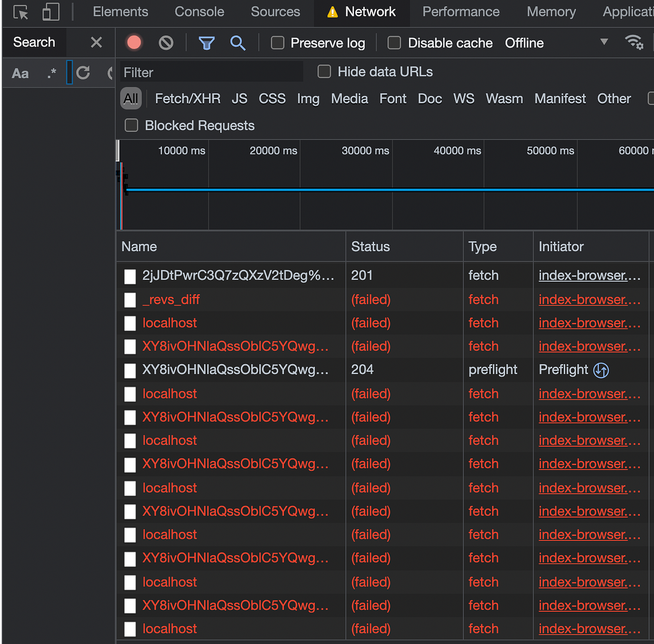Switch to the Console tab
This screenshot has height=644, width=654.
[x=199, y=12]
